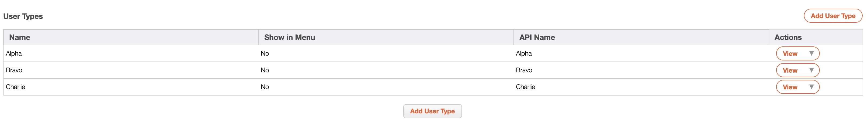Click the Show in Menu value for Charlie
This screenshot has width=868, height=129.
coord(265,87)
